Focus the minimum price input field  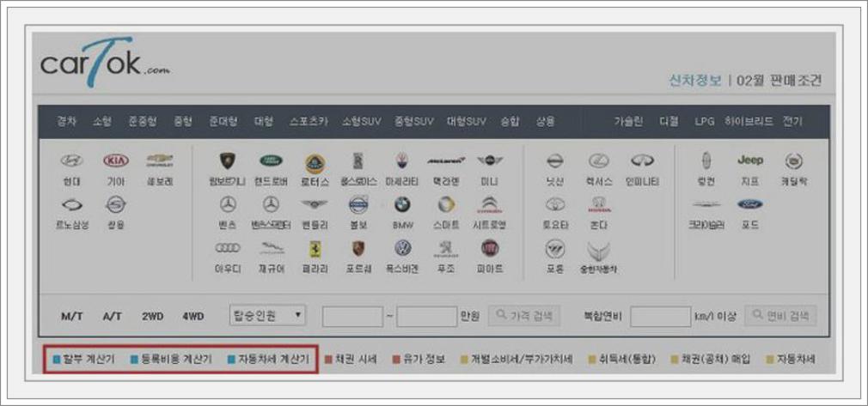(x=352, y=317)
